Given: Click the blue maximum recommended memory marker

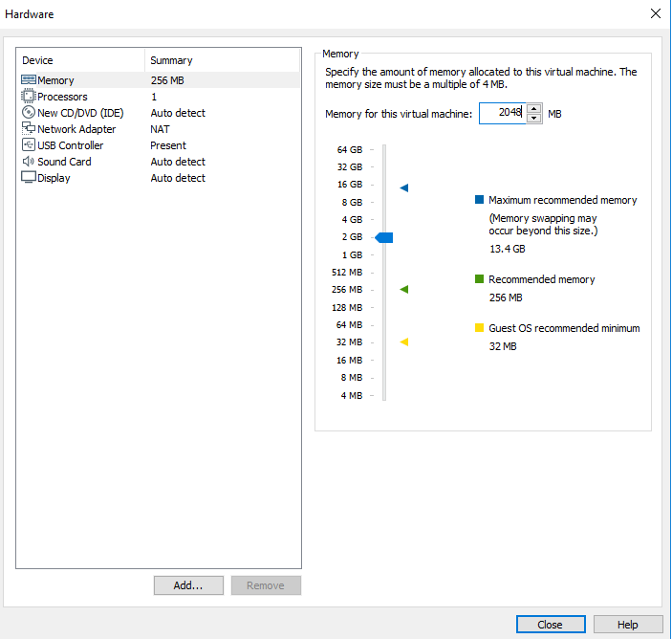Looking at the screenshot, I should 404,187.
